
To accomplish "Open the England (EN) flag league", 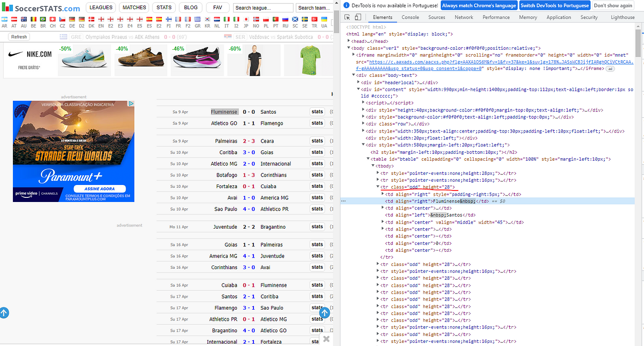I will coord(101,19).
